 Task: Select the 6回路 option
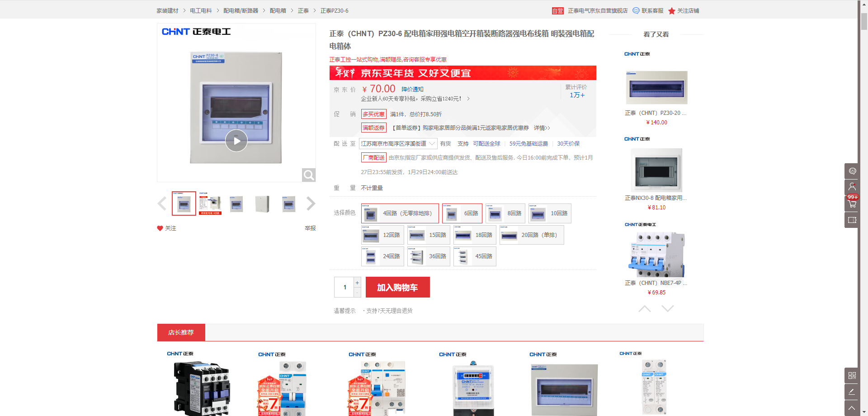tap(462, 213)
